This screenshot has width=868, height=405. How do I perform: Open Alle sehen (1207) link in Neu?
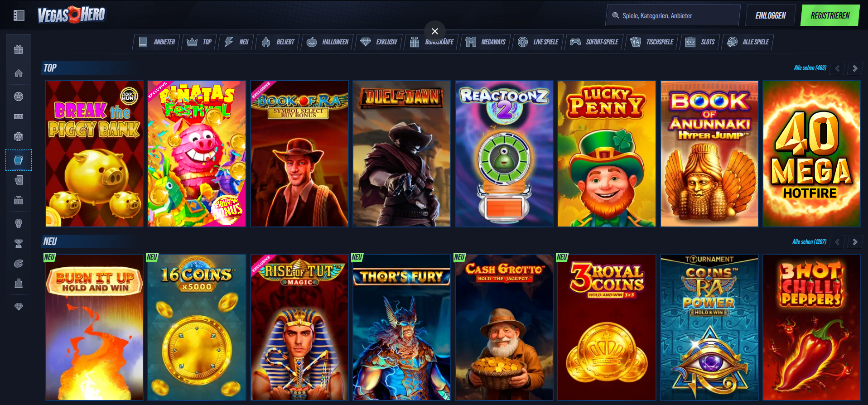[809, 242]
